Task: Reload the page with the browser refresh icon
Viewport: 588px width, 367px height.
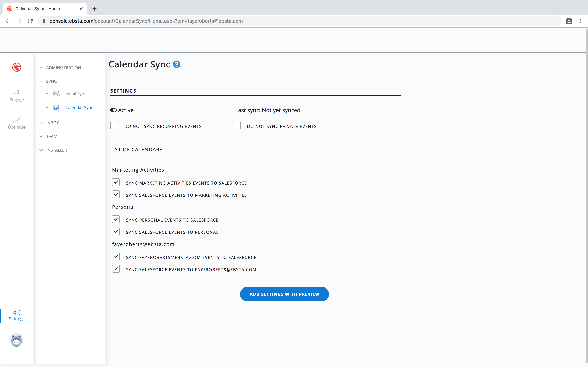Action: click(x=30, y=21)
